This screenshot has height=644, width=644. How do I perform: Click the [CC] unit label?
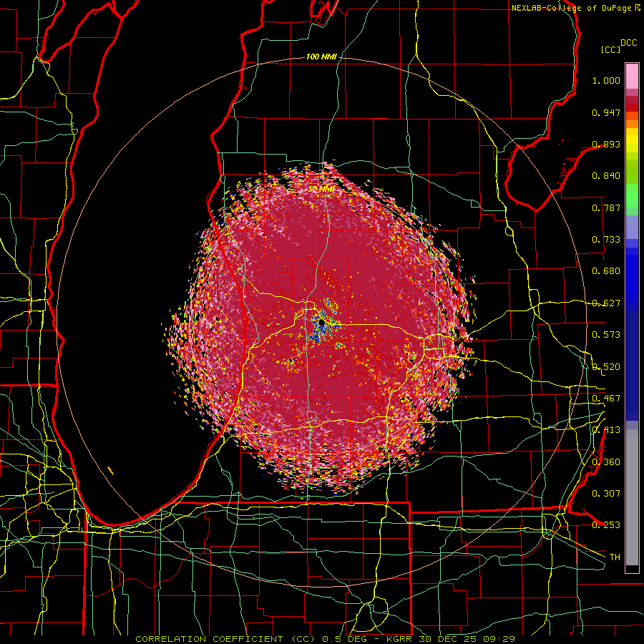[x=611, y=49]
